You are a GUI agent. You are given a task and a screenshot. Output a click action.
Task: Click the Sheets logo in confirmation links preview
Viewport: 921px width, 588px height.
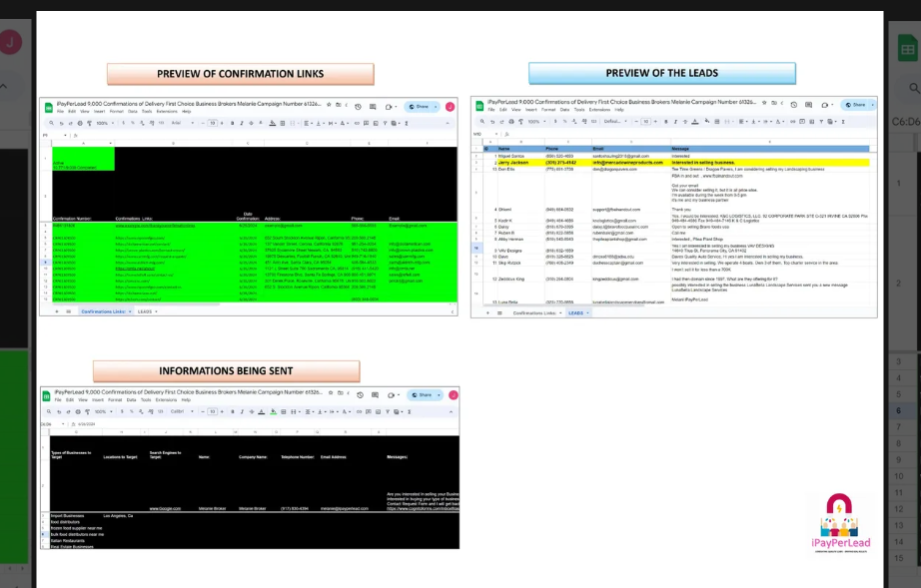[x=49, y=108]
